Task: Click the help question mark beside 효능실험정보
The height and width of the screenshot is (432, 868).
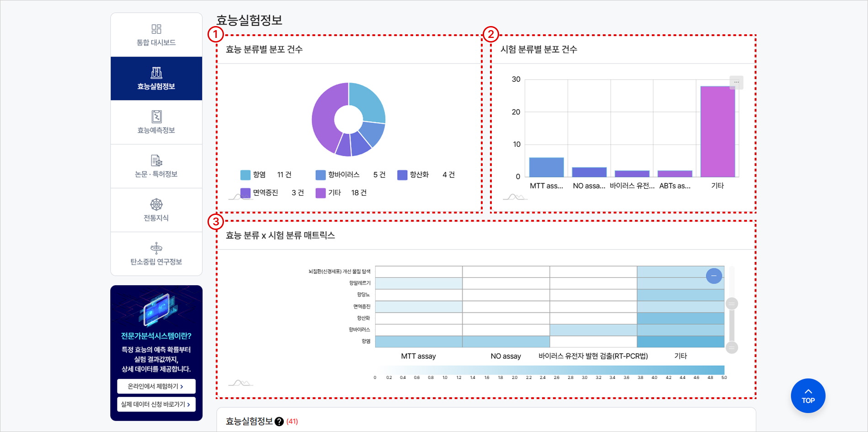Action: click(x=279, y=421)
